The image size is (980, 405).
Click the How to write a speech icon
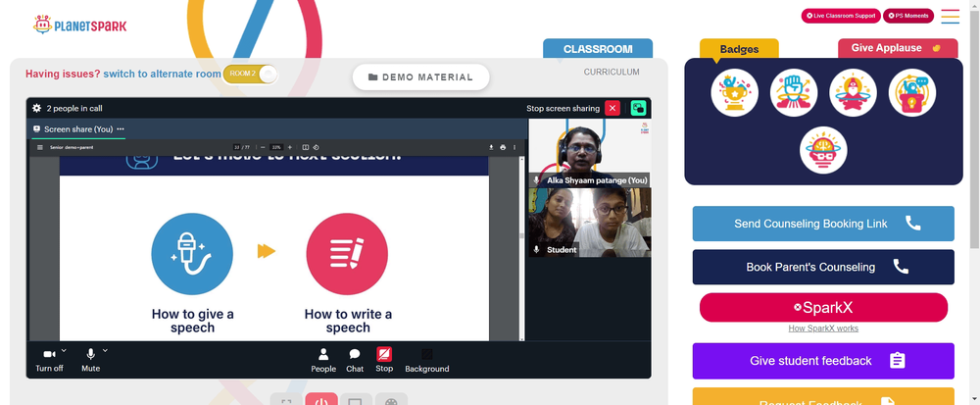pyautogui.click(x=347, y=254)
